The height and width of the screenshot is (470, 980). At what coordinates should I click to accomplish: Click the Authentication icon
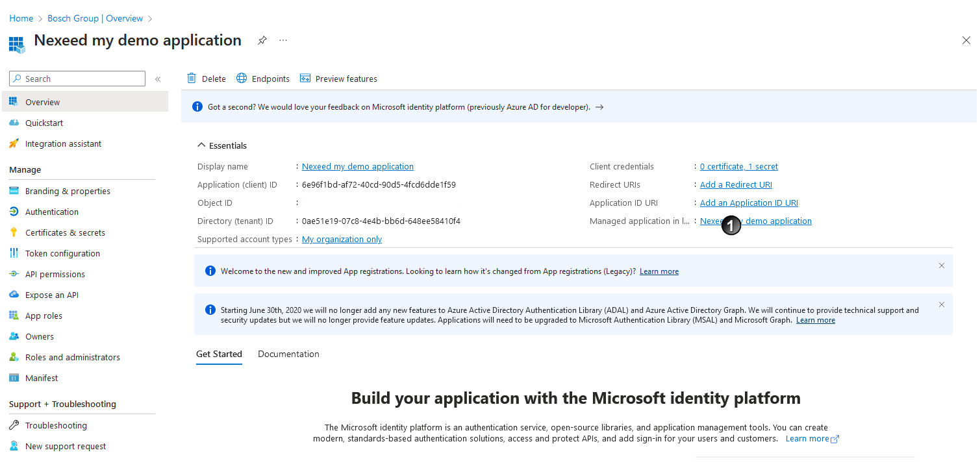[x=14, y=212]
